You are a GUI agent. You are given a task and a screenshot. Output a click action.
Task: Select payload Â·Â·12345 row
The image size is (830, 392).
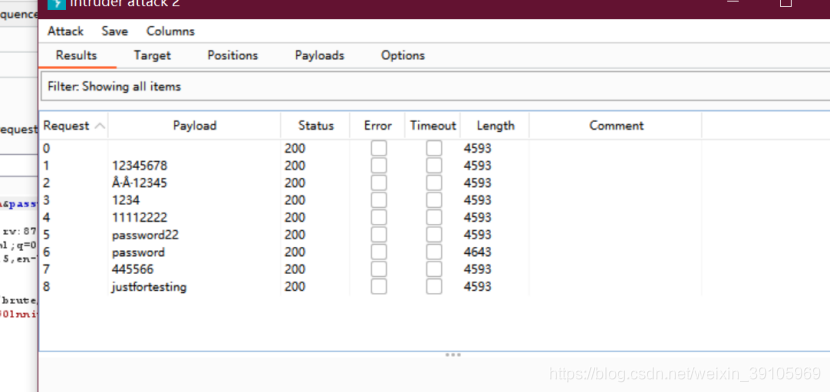139,183
